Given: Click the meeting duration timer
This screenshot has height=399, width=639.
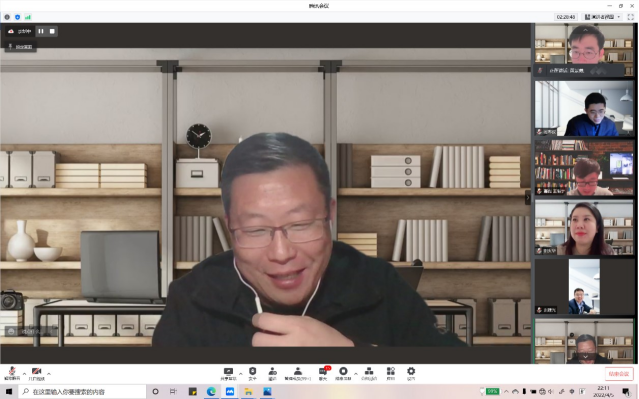Looking at the screenshot, I should (x=566, y=17).
